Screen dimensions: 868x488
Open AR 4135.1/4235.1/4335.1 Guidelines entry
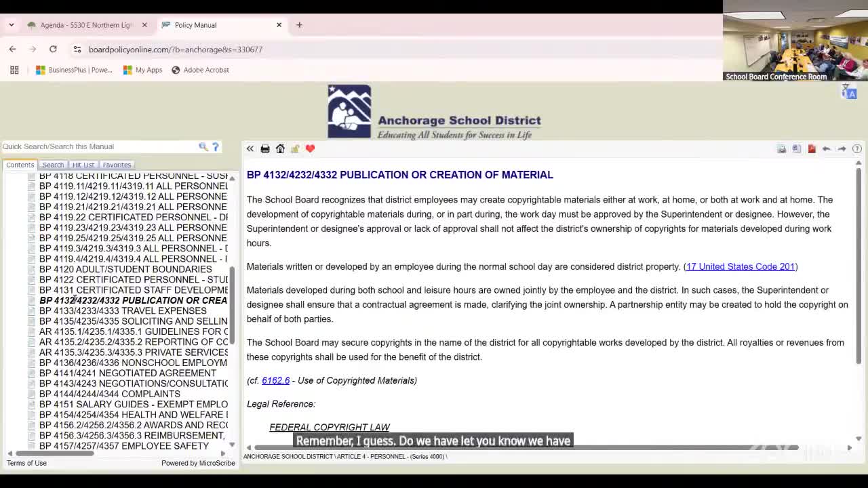click(x=134, y=331)
